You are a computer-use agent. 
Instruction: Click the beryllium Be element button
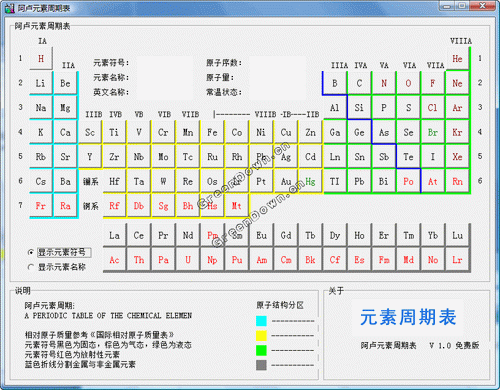[65, 83]
